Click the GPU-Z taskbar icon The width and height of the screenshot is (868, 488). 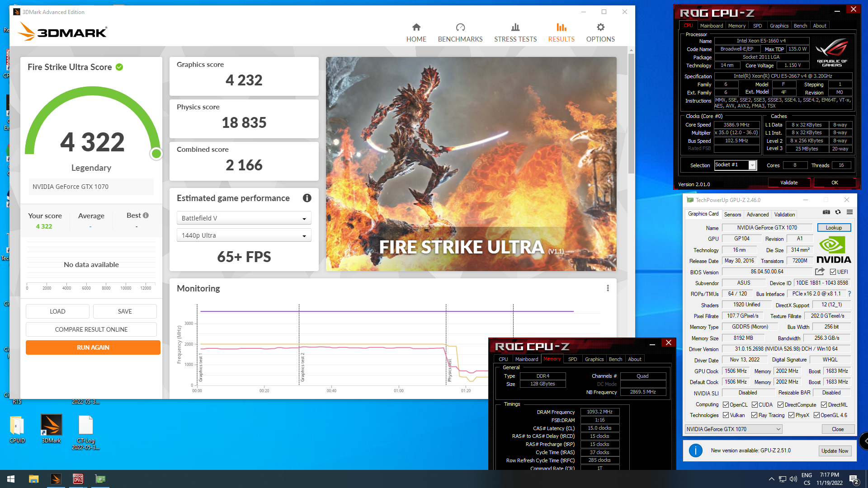coord(100,479)
